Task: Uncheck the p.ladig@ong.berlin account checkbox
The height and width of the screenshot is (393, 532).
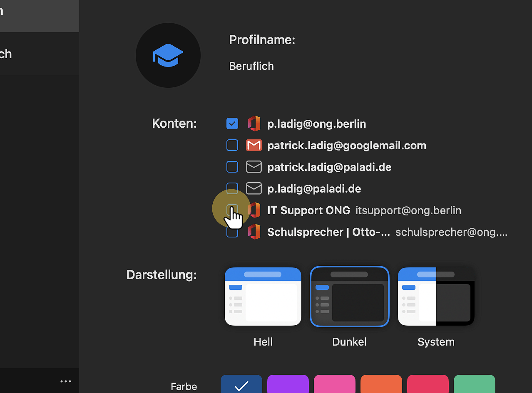Action: [x=232, y=124]
